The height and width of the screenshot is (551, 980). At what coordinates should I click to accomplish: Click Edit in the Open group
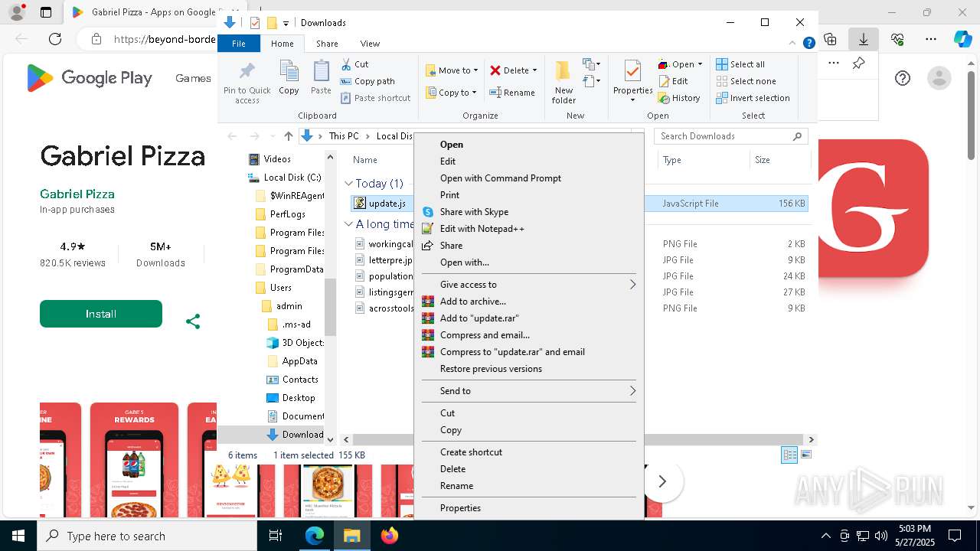pyautogui.click(x=673, y=81)
